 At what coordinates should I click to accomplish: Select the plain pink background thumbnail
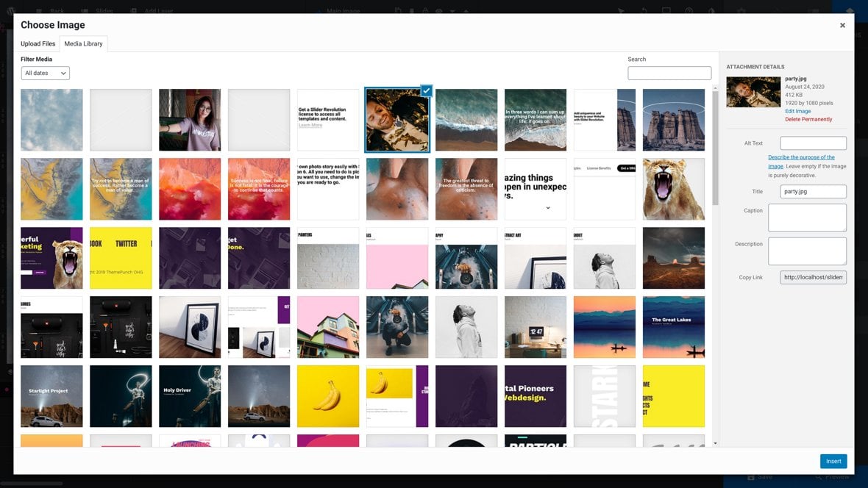397,258
